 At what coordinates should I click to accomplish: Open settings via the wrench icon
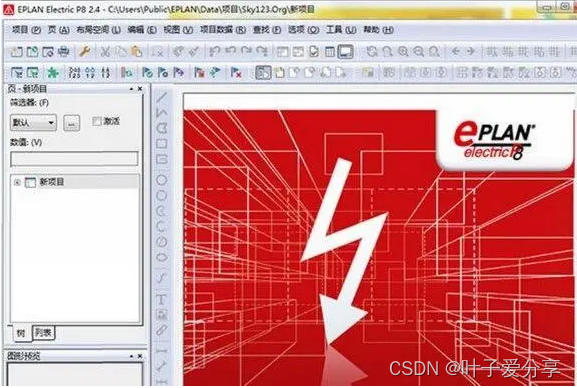click(85, 52)
